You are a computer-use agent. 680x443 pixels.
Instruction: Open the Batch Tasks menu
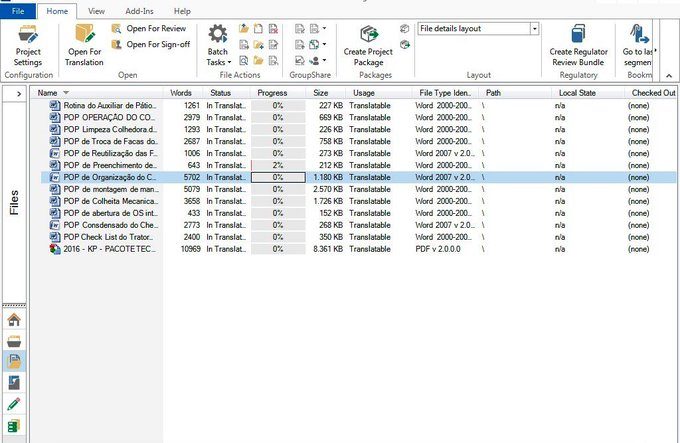(x=218, y=46)
